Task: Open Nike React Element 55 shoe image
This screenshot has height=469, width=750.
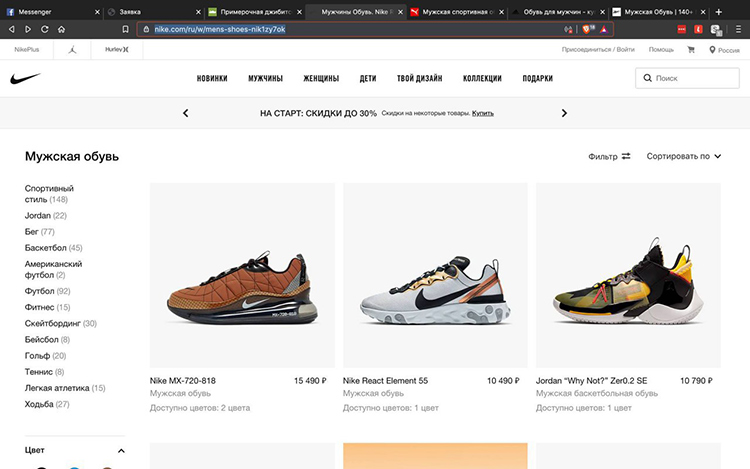Action: pyautogui.click(x=435, y=275)
